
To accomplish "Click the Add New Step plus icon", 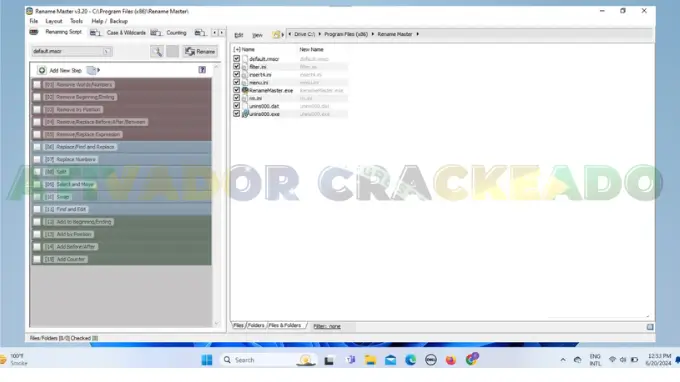I will [42, 70].
